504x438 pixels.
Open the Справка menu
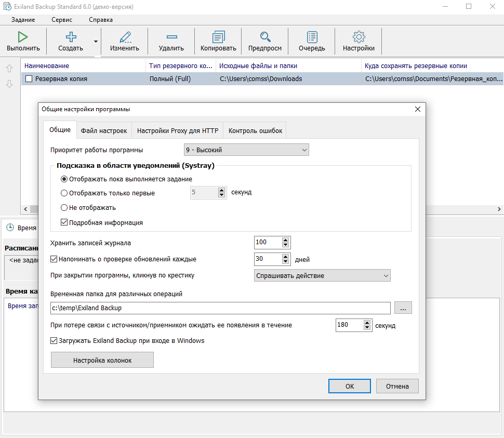point(101,20)
